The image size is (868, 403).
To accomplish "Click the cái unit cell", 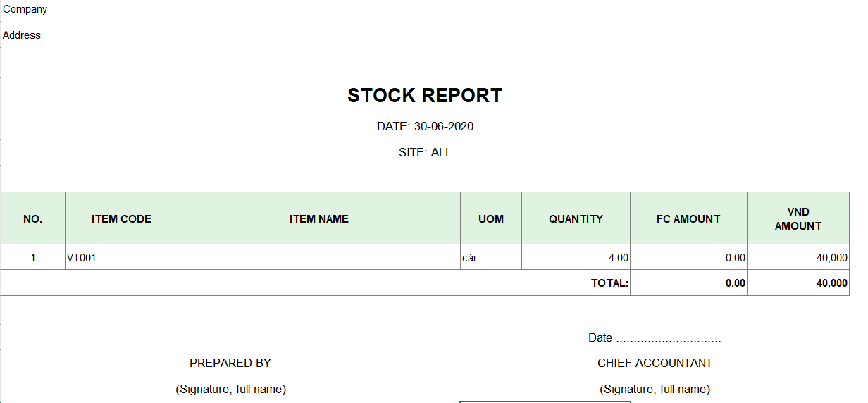I will point(469,258).
